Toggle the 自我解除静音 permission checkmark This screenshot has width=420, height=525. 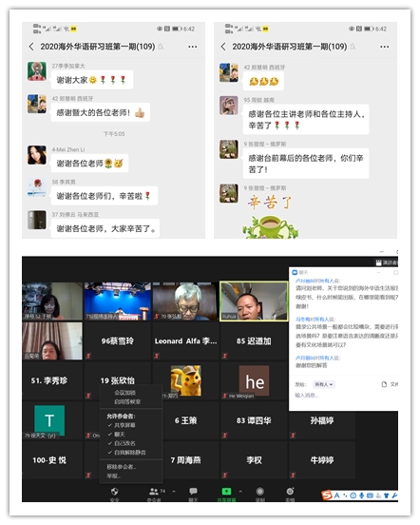coord(110,453)
